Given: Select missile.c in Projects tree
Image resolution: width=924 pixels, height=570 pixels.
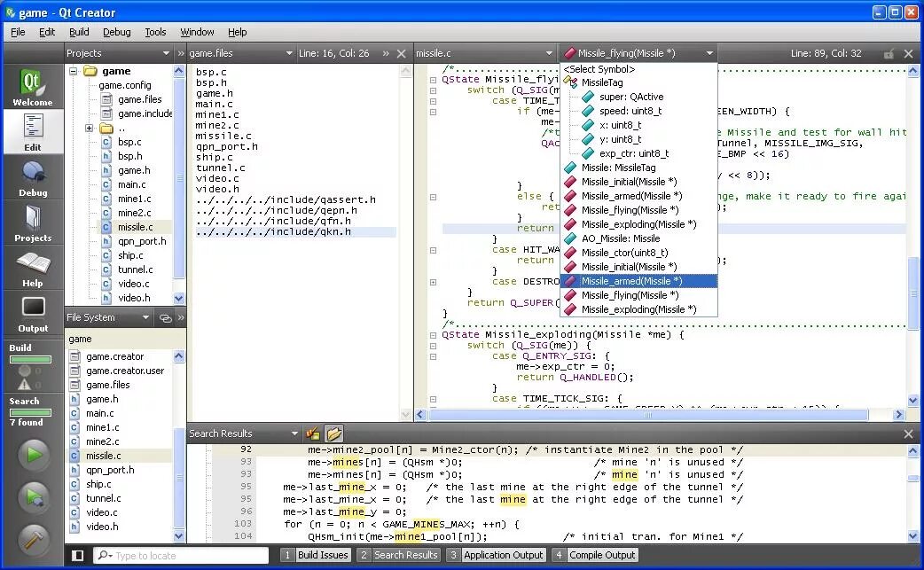Looking at the screenshot, I should (135, 227).
